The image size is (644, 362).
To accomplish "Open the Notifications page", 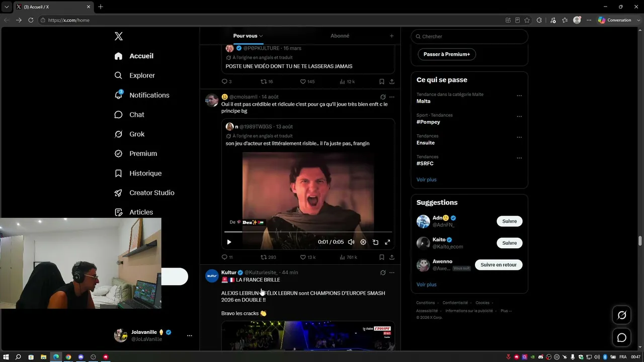I will (142, 95).
